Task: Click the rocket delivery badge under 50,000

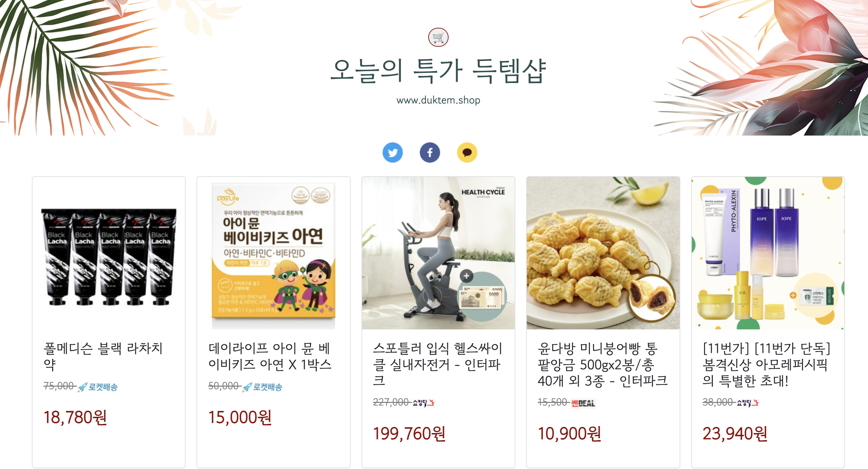Action: click(262, 387)
